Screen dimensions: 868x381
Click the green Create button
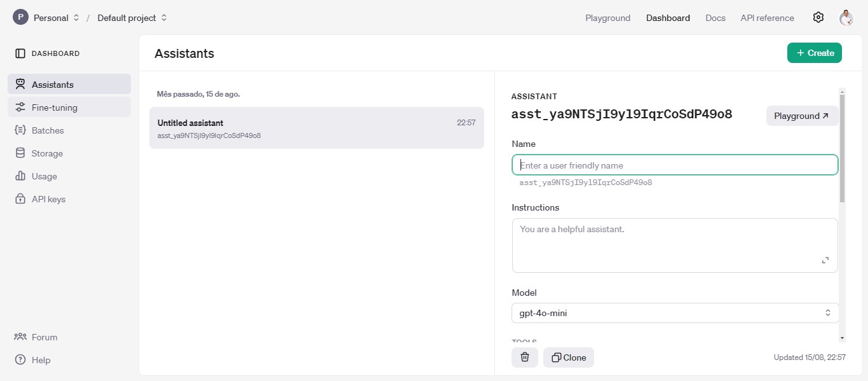pos(815,53)
